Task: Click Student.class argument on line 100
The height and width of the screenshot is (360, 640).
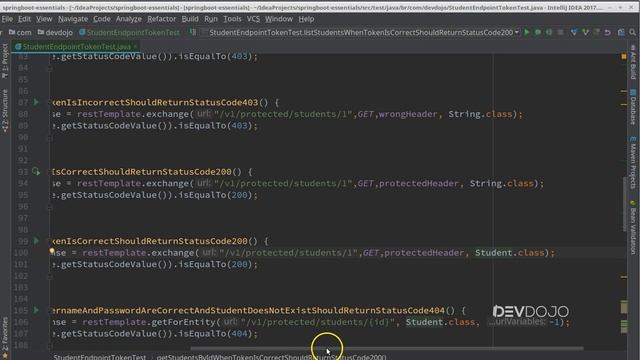Action: click(x=510, y=253)
